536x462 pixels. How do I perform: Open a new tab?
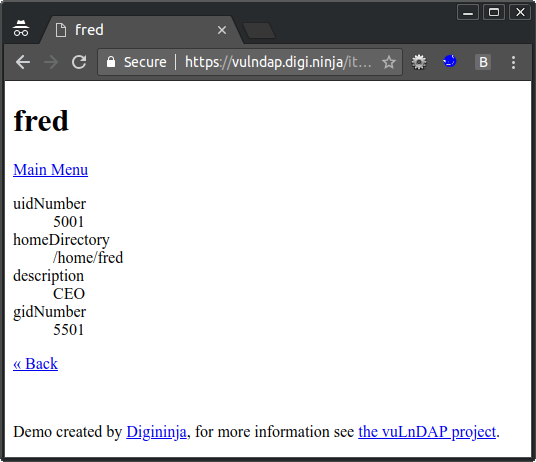click(x=259, y=31)
